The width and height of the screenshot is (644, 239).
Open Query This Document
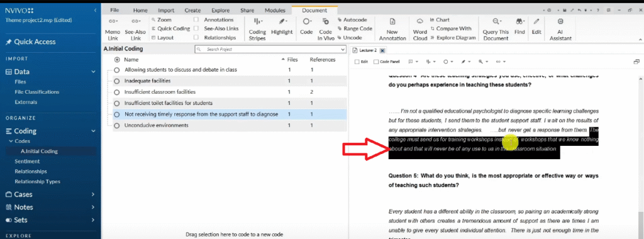pyautogui.click(x=496, y=29)
